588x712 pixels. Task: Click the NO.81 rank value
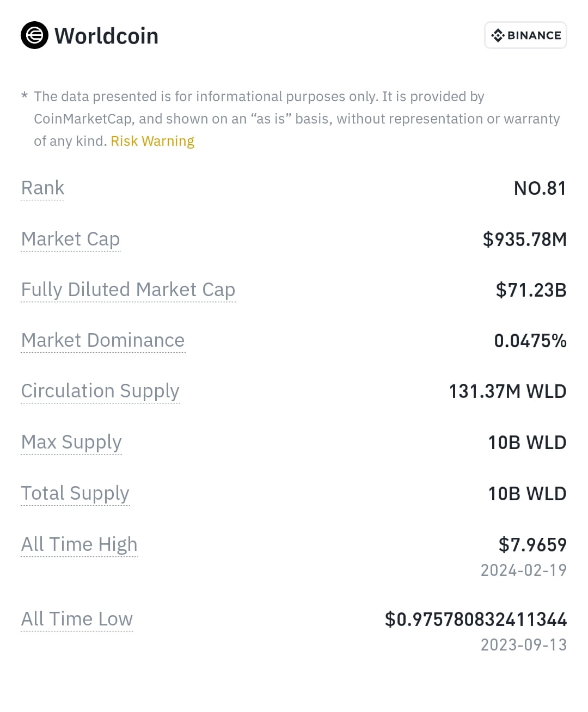(x=540, y=188)
